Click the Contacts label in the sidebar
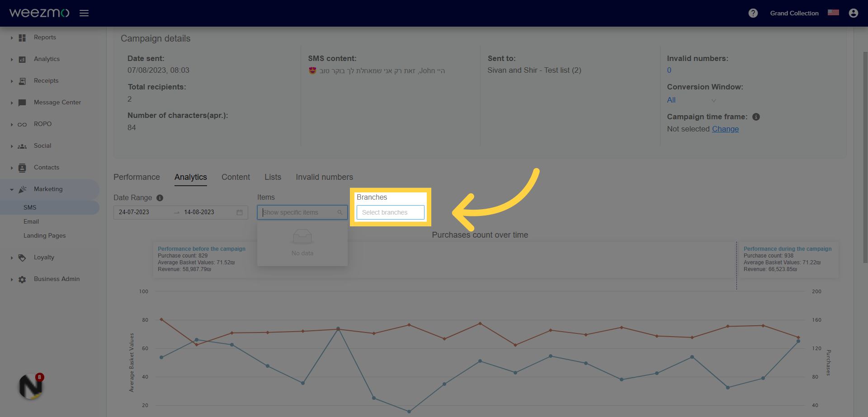Image resolution: width=868 pixels, height=417 pixels. [47, 167]
